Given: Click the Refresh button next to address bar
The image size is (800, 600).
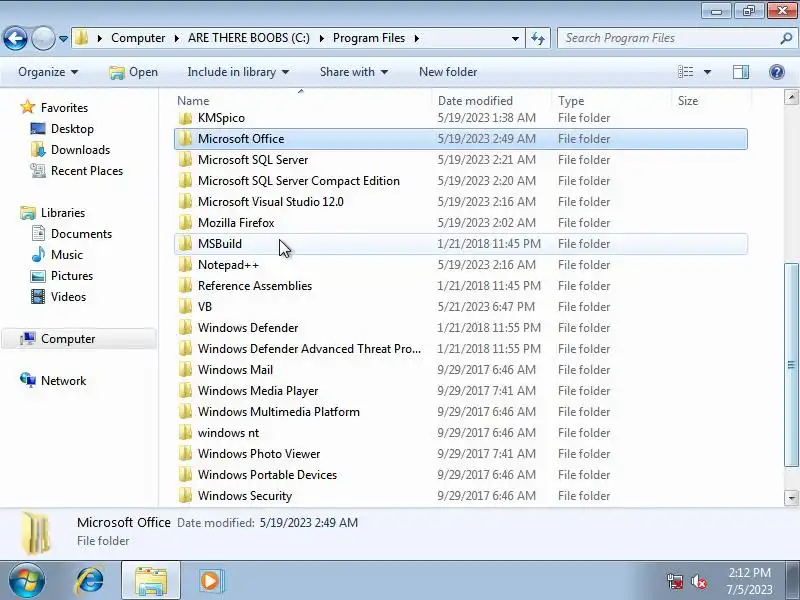Looking at the screenshot, I should tap(538, 38).
